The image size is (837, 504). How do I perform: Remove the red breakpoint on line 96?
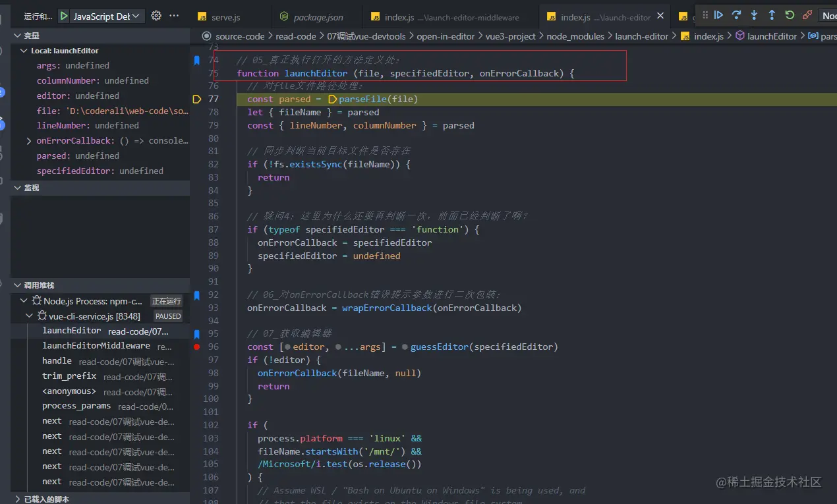pyautogui.click(x=196, y=347)
